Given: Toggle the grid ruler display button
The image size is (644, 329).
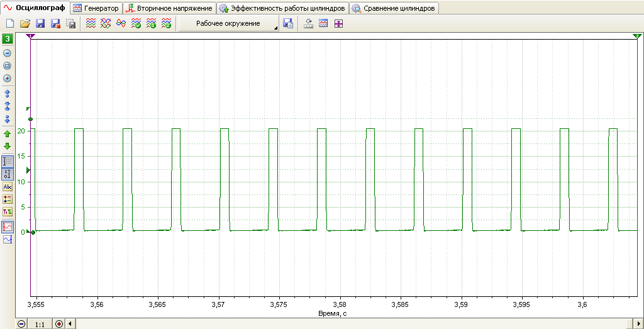Looking at the screenshot, I should point(8,162).
